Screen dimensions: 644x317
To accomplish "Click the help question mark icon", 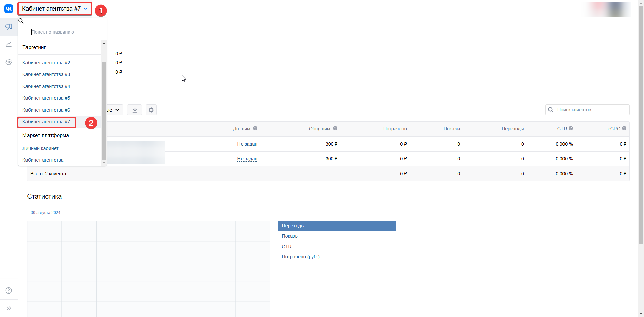I will [x=9, y=290].
